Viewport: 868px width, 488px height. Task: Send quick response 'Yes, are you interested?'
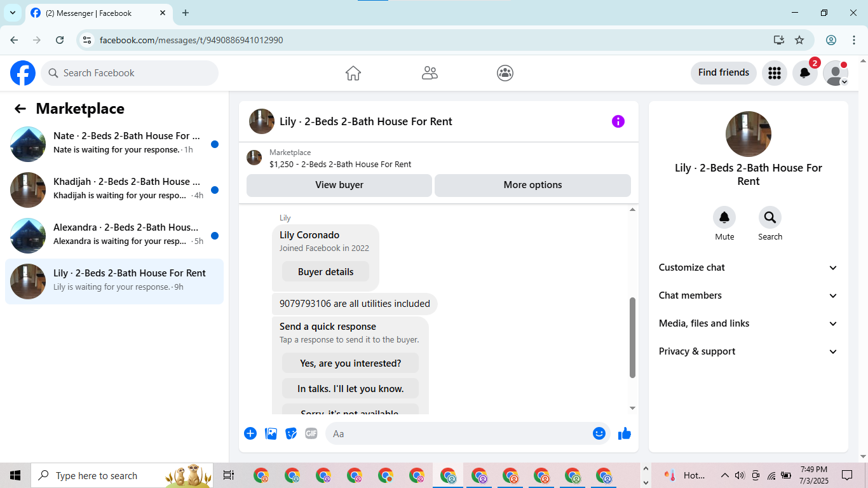(350, 363)
